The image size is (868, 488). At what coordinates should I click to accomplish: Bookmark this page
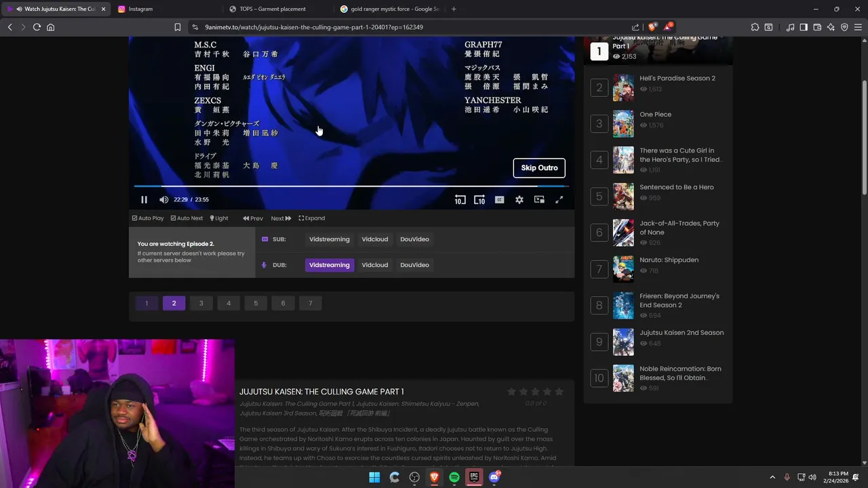tap(177, 27)
